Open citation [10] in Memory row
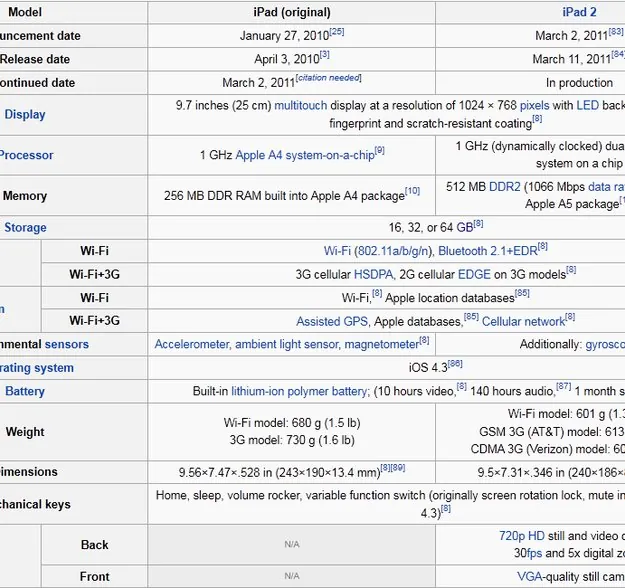This screenshot has height=588, width=625. (413, 191)
